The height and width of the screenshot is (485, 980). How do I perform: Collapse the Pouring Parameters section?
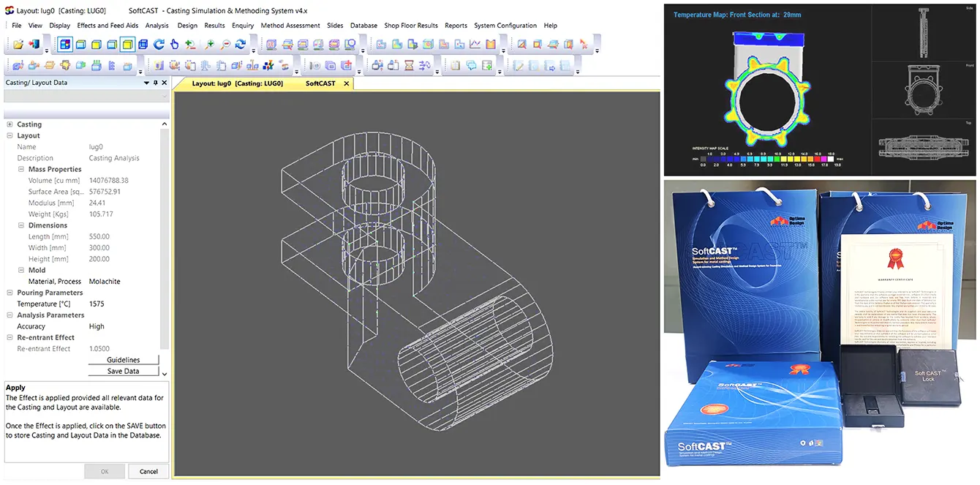(x=10, y=293)
